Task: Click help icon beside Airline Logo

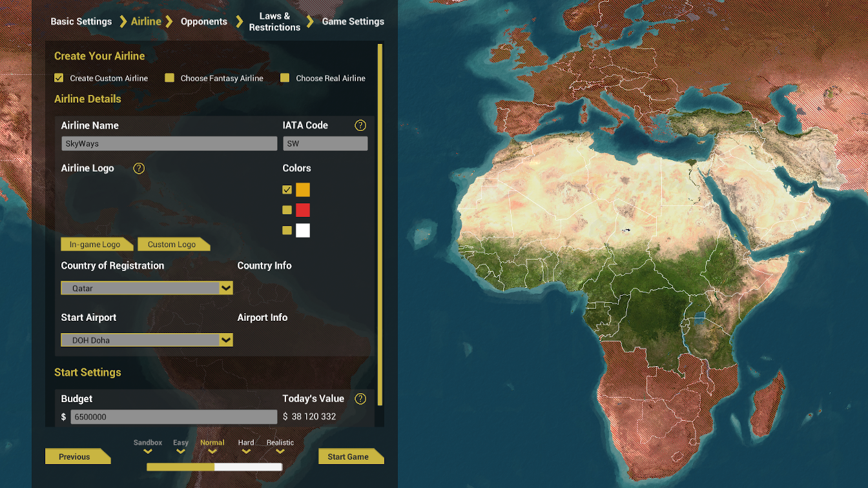Action: point(139,168)
